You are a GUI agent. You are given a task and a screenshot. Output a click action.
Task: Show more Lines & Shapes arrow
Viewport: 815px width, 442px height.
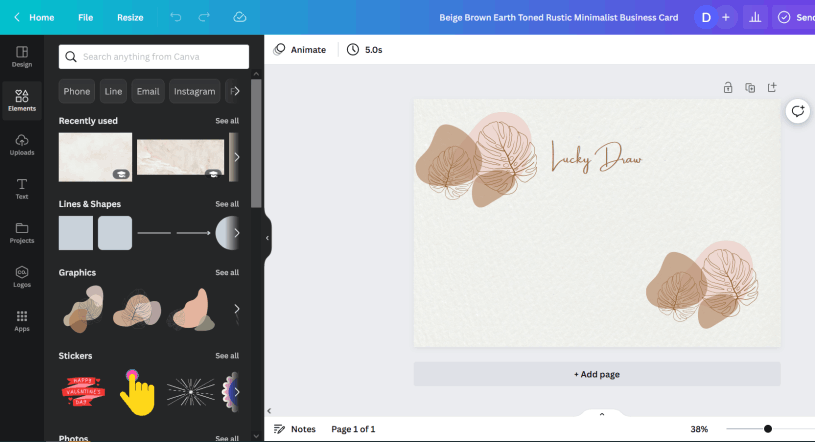point(236,233)
